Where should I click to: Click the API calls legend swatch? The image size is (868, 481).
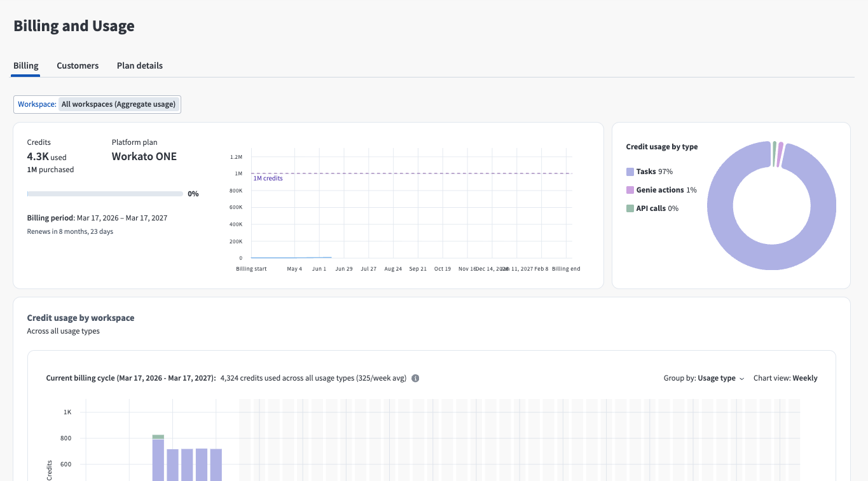point(630,208)
